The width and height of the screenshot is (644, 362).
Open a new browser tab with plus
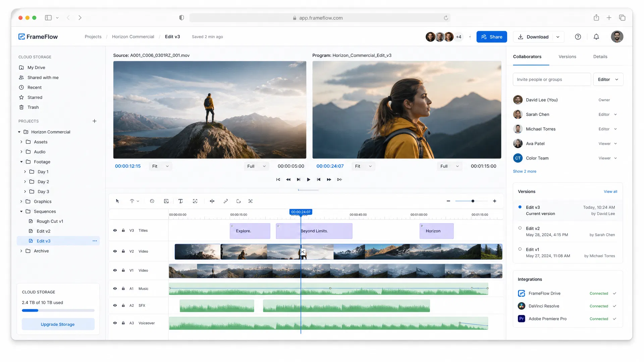(609, 18)
